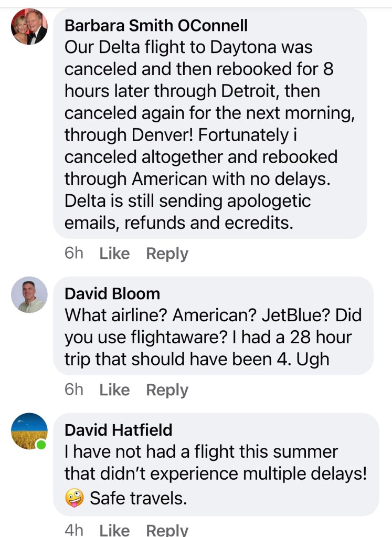The height and width of the screenshot is (537, 392).
Task: Click the 6h timestamp under David Bloom's comment
Action: 74,389
